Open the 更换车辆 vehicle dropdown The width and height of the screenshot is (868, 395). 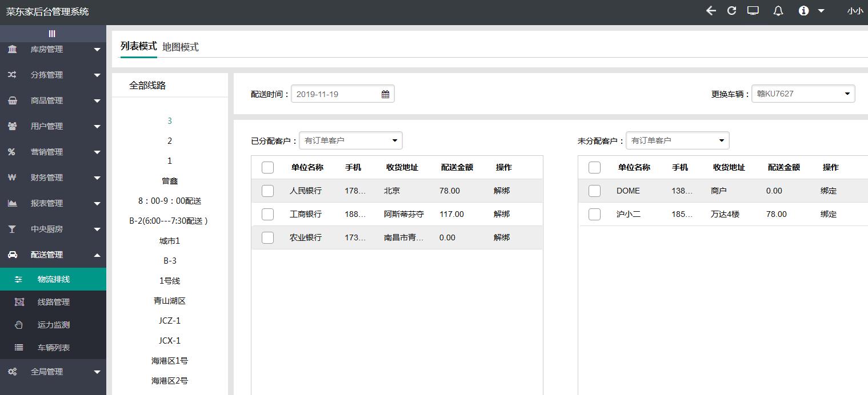803,94
